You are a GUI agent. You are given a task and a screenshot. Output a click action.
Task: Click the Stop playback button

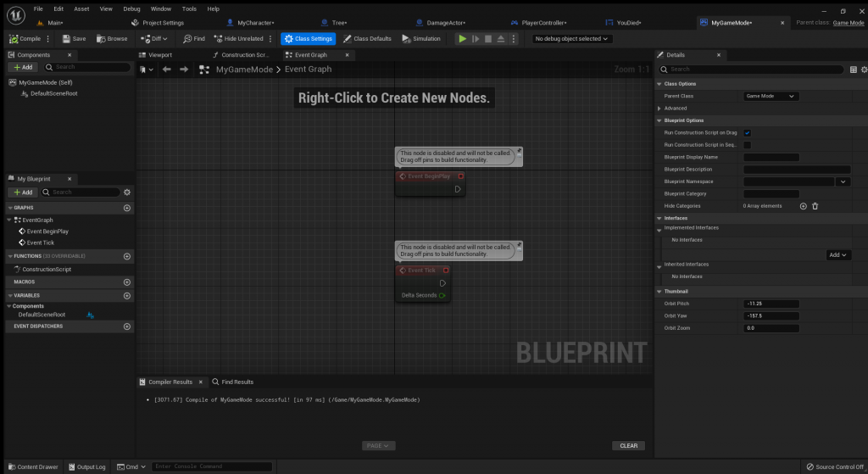(x=488, y=39)
